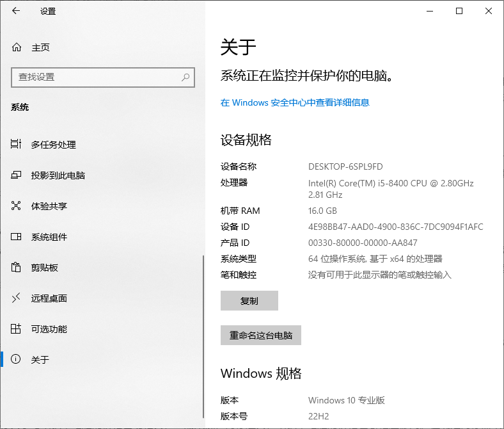This screenshot has width=504, height=429.
Task: Click the 设备 ID label
Action: click(x=235, y=227)
